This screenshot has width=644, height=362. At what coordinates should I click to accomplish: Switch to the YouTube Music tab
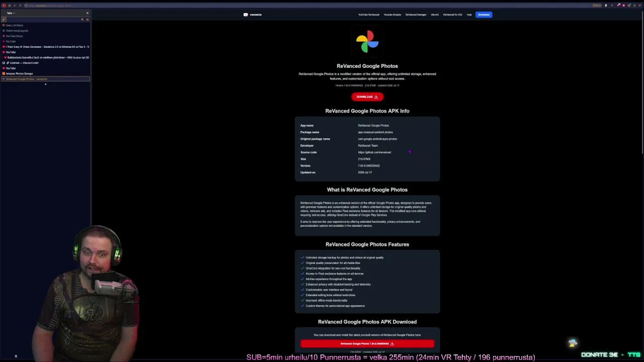(45, 36)
